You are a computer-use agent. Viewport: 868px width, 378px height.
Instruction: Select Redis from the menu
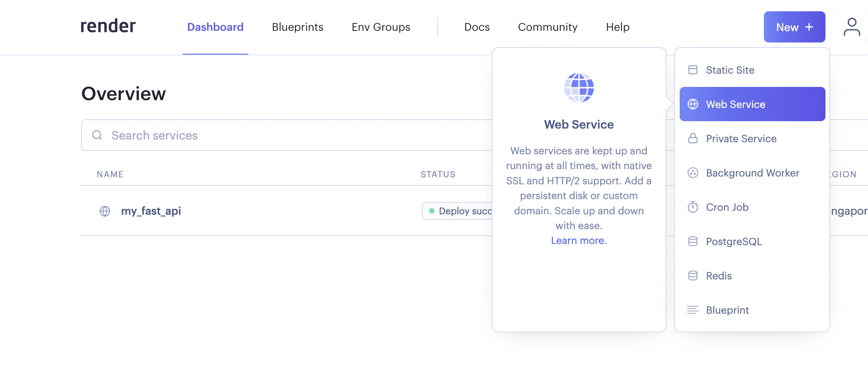point(752,276)
